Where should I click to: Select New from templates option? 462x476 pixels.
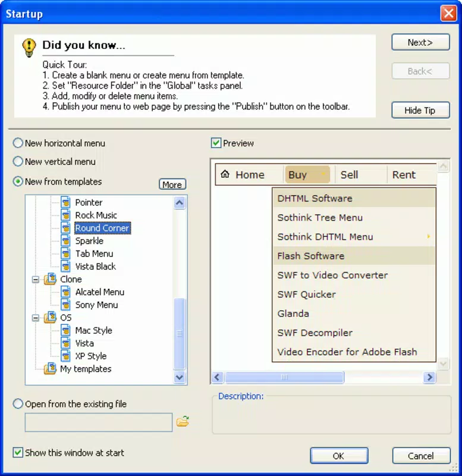tap(18, 181)
